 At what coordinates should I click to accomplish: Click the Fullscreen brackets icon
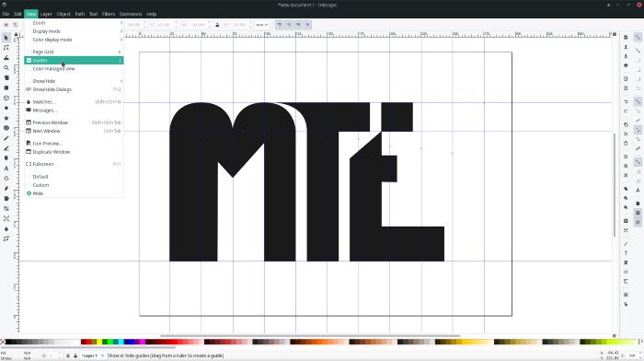pyautogui.click(x=29, y=164)
